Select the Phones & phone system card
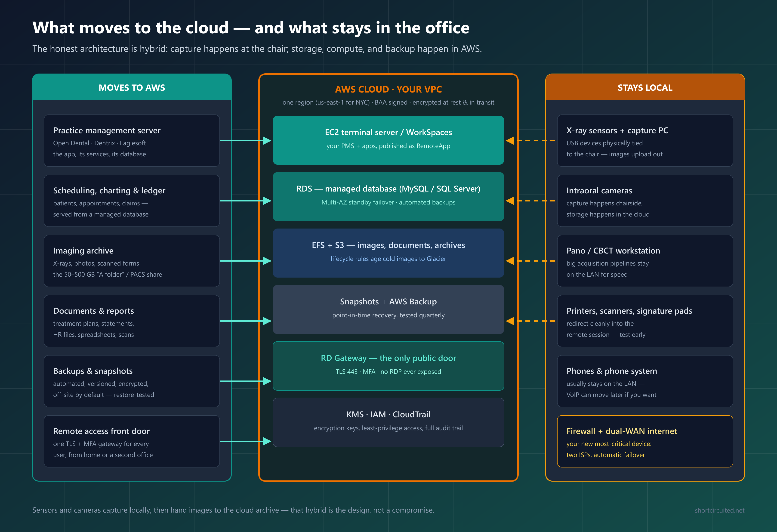The height and width of the screenshot is (532, 777). point(645,381)
